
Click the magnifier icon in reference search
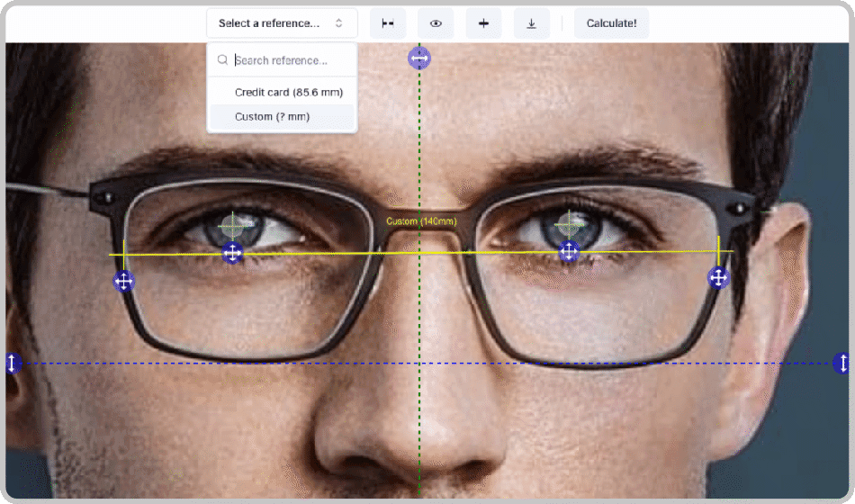point(221,60)
